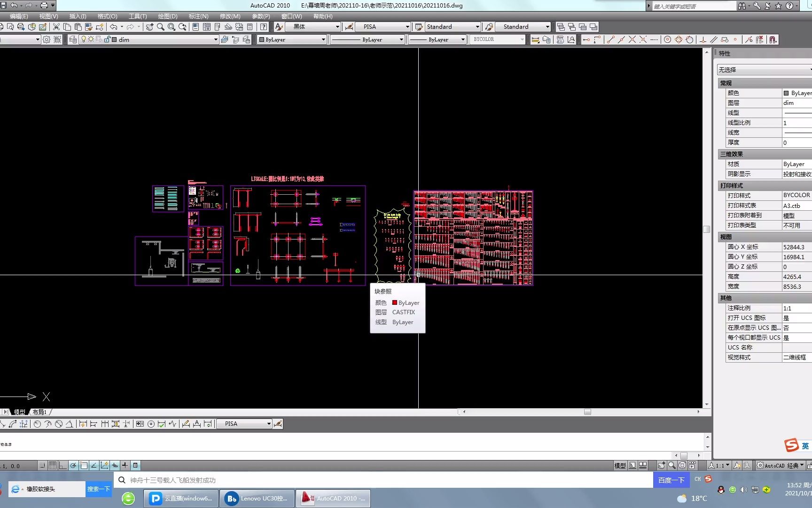Click the Layer Previous icon
Image resolution: width=812 pixels, height=508 pixels.
click(235, 40)
